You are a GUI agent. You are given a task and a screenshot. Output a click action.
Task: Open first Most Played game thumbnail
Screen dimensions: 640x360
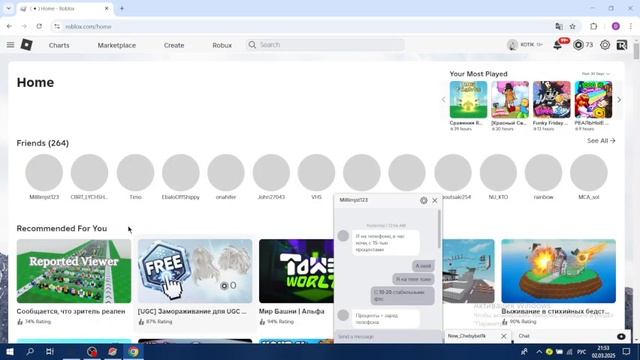[x=469, y=100]
